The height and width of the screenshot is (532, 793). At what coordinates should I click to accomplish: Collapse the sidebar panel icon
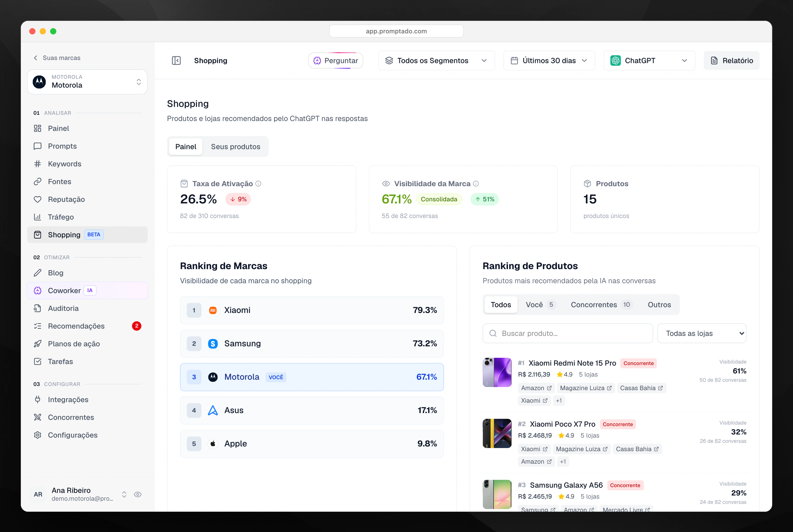click(176, 61)
